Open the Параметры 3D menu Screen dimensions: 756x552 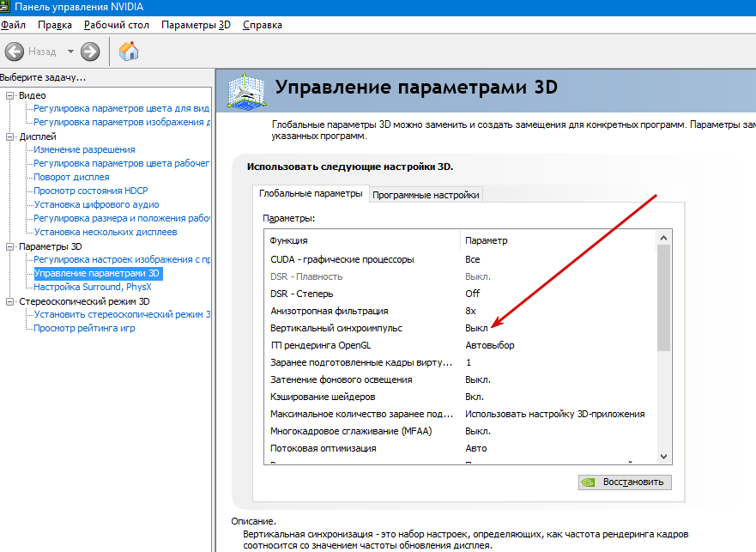tap(196, 25)
